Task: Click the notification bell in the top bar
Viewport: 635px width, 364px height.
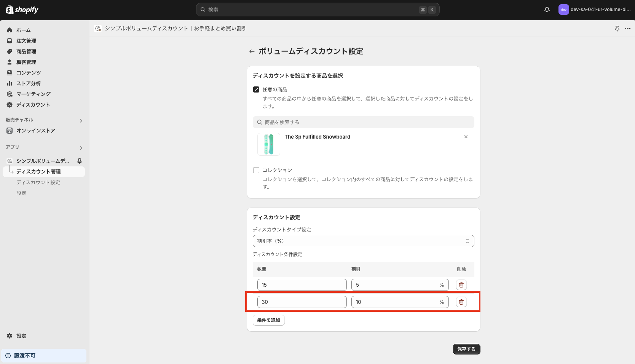Action: pyautogui.click(x=547, y=10)
